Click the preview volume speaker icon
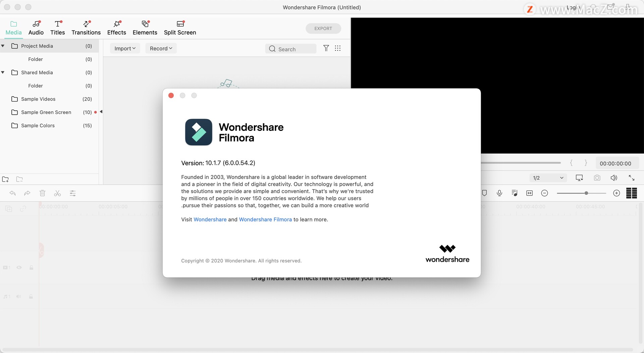The height and width of the screenshot is (353, 644). pyautogui.click(x=614, y=178)
